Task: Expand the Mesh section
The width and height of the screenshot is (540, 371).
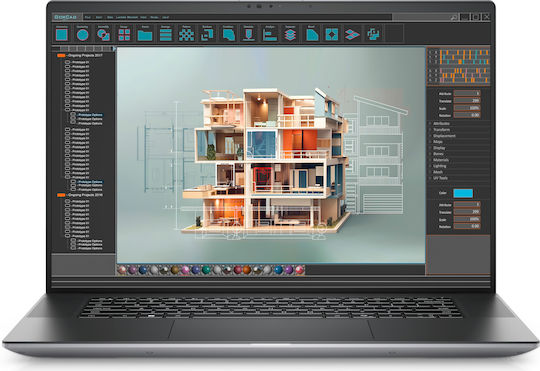Action: coord(438,172)
